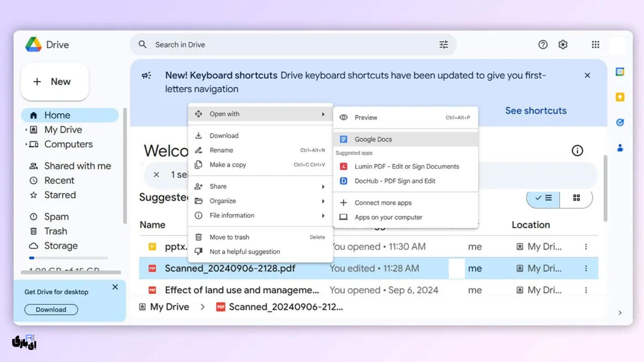Viewport: 644px width, 362px height.
Task: Click the search magnifier icon
Action: click(x=142, y=45)
